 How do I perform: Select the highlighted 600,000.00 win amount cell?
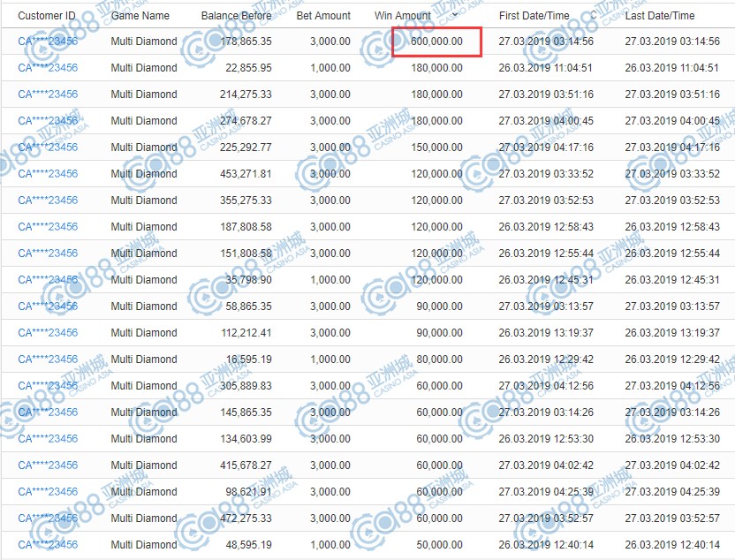click(436, 42)
